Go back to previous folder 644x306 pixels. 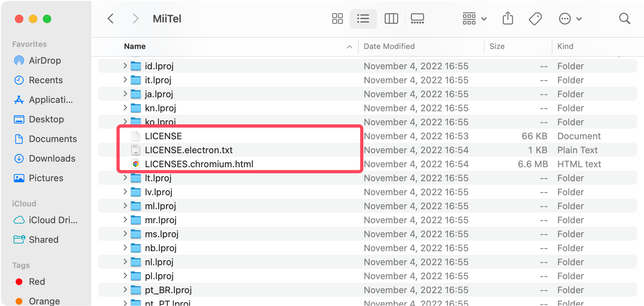click(x=111, y=19)
